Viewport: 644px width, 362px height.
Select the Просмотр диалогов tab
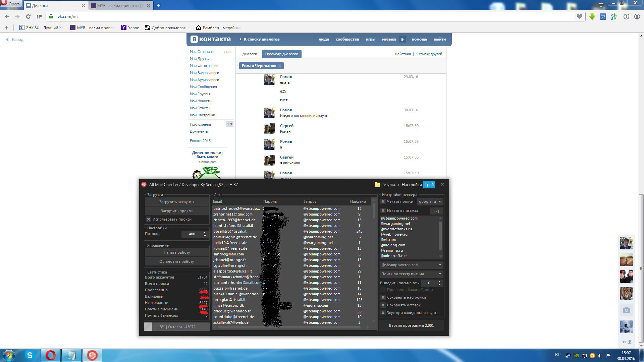click(281, 54)
